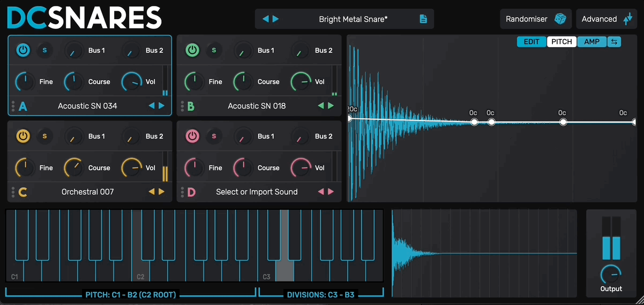
Task: Toggle layer D pink power button
Action: click(x=192, y=136)
